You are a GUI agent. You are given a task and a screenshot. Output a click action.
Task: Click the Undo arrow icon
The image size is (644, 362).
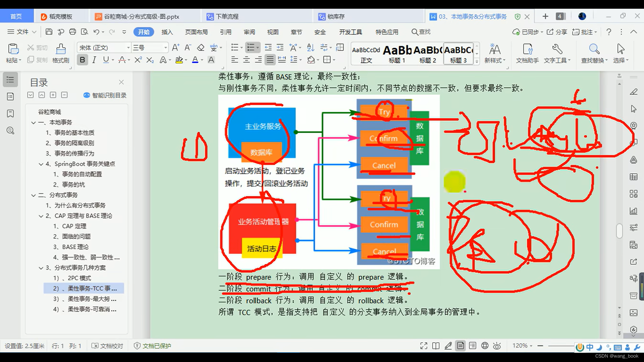pyautogui.click(x=96, y=32)
